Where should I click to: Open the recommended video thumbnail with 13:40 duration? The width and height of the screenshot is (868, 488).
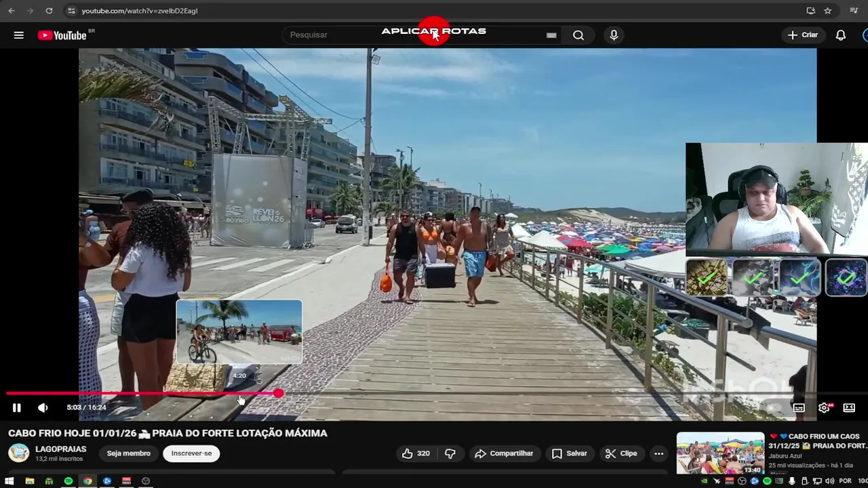tap(720, 453)
